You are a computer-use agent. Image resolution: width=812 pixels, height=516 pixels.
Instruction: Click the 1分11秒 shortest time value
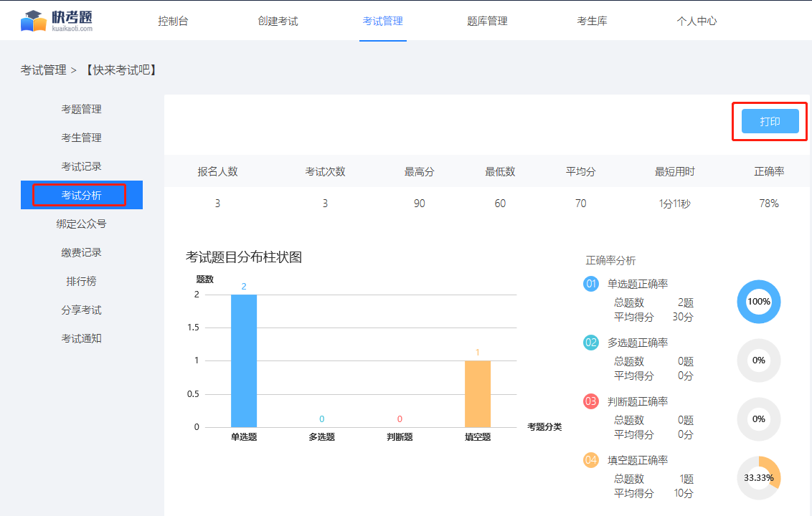click(x=675, y=204)
